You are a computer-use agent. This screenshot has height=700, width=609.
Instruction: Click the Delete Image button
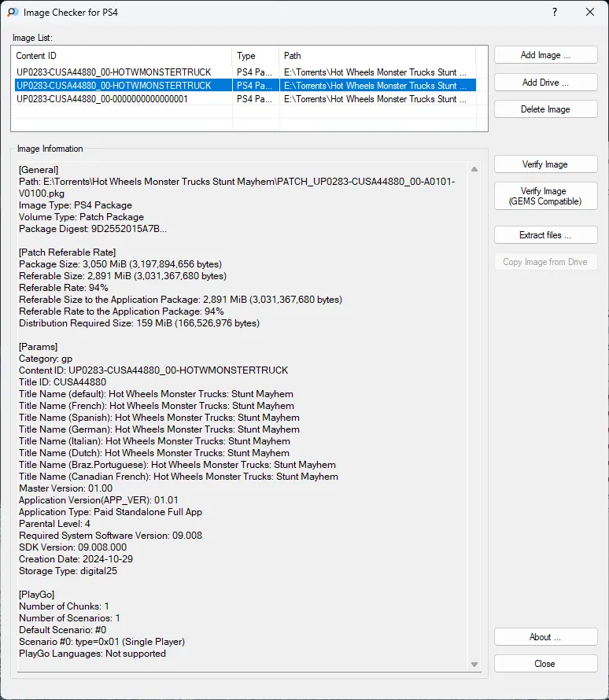pos(545,109)
